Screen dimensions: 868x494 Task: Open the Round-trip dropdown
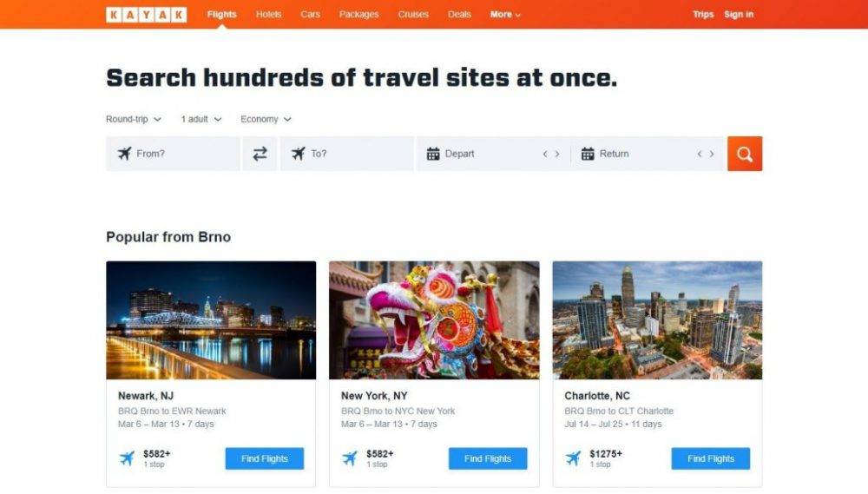click(134, 119)
